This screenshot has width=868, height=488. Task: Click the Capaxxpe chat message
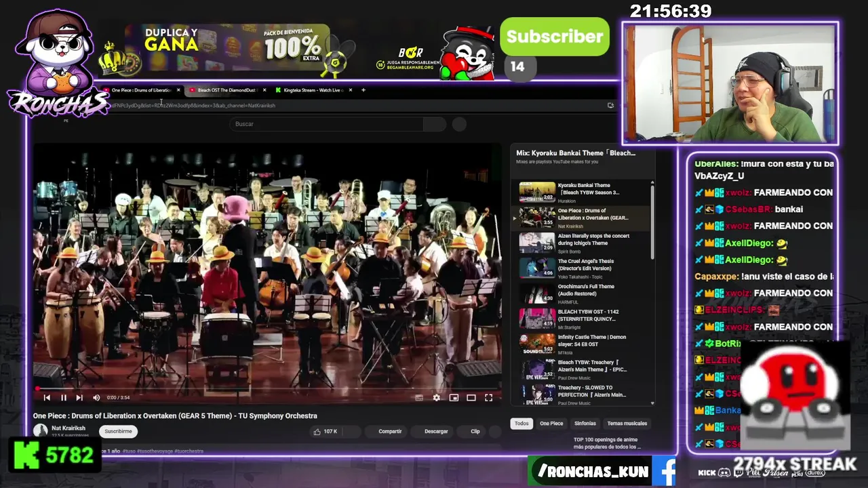[x=764, y=277]
